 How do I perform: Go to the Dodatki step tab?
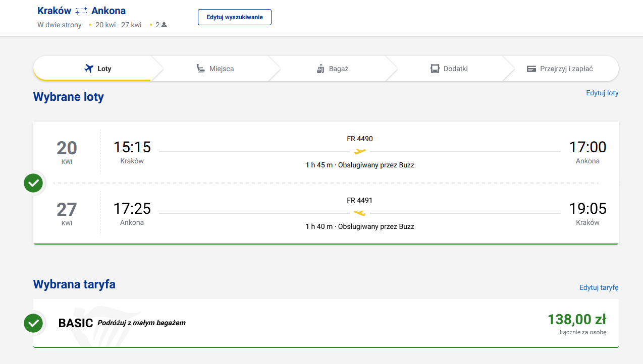click(449, 69)
